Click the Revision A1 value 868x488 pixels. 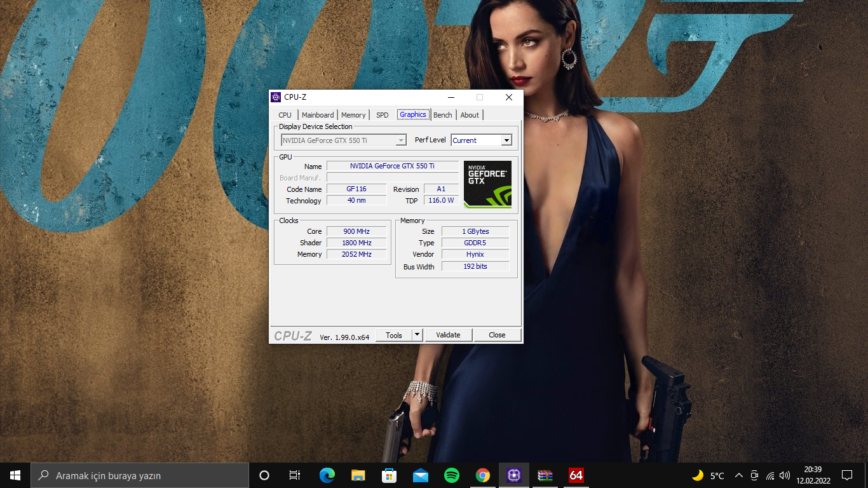pyautogui.click(x=441, y=189)
